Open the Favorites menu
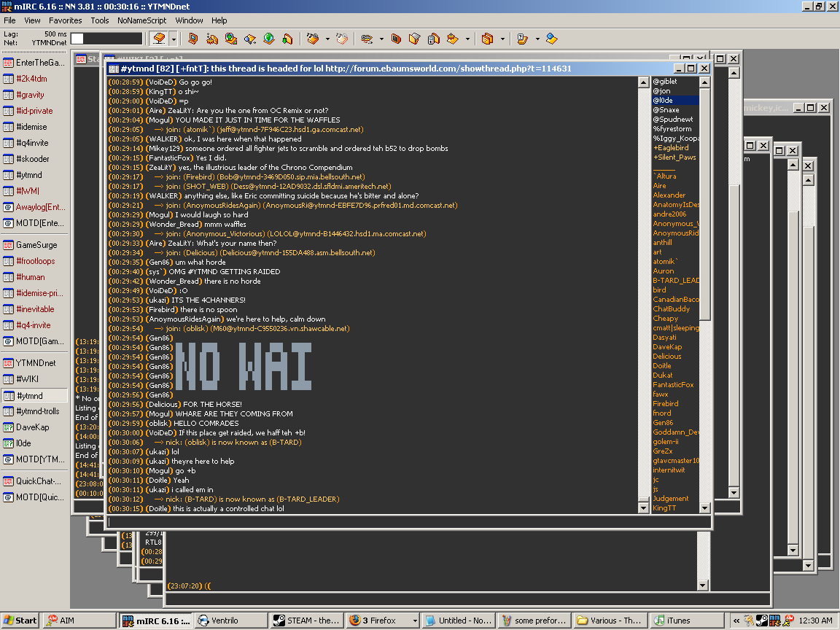The height and width of the screenshot is (630, 840). point(66,20)
